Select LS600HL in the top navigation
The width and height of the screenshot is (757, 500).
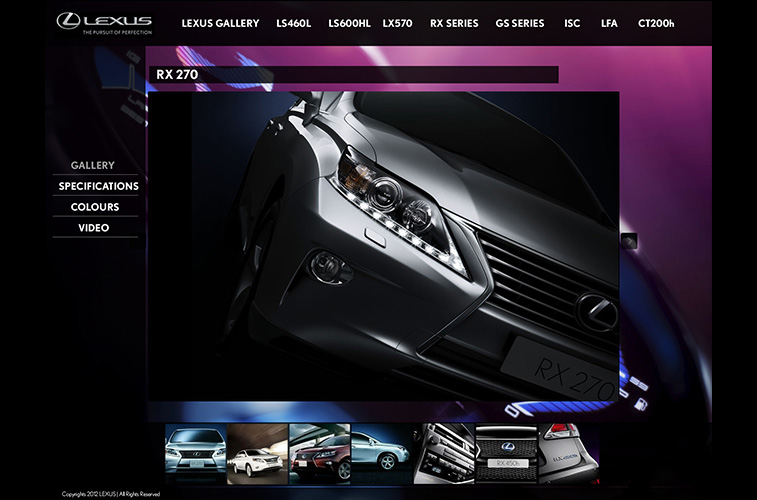(x=349, y=23)
